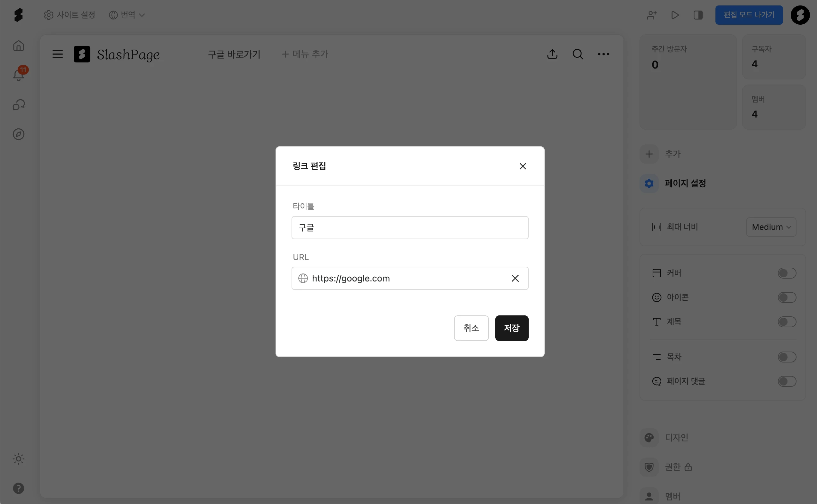This screenshot has width=817, height=504.
Task: Enable the 페이지 댓글 toggle
Action: (787, 381)
